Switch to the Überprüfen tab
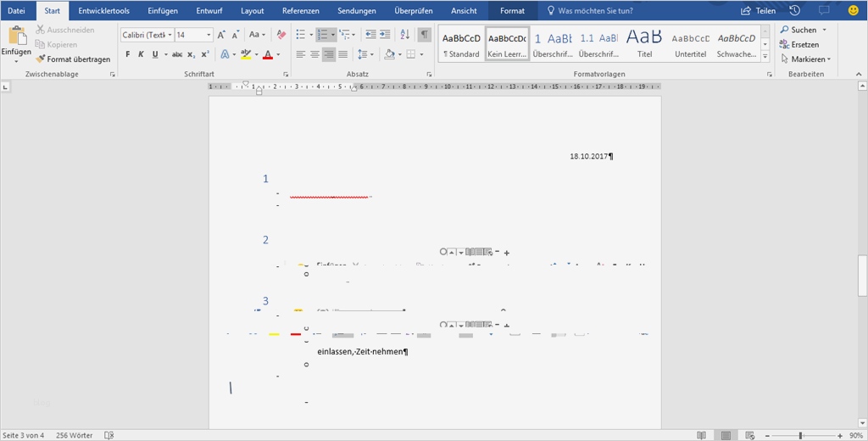868x441 pixels. (414, 10)
